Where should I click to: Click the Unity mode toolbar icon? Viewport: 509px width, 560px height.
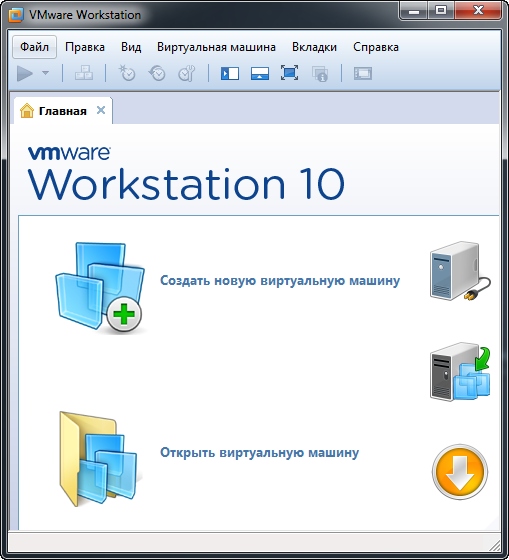tap(320, 73)
